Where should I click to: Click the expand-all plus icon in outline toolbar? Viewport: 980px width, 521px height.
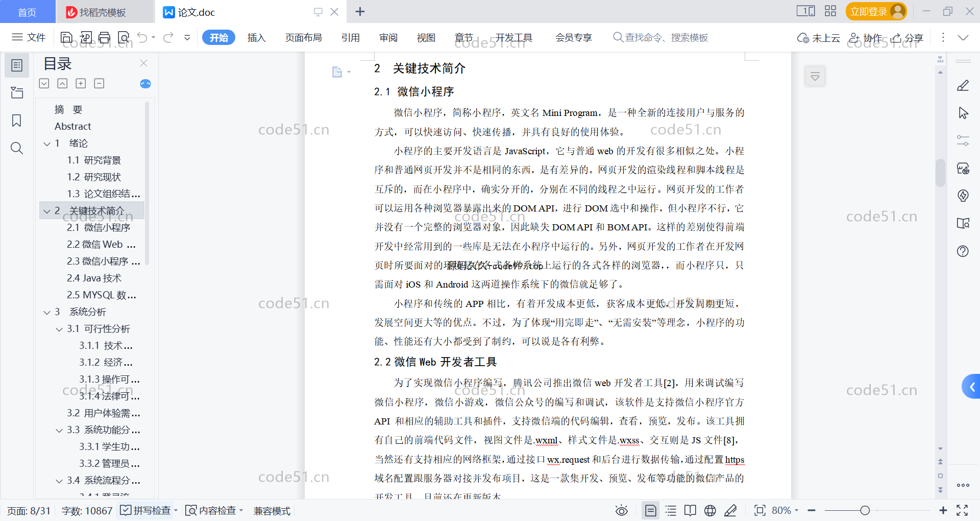point(81,83)
